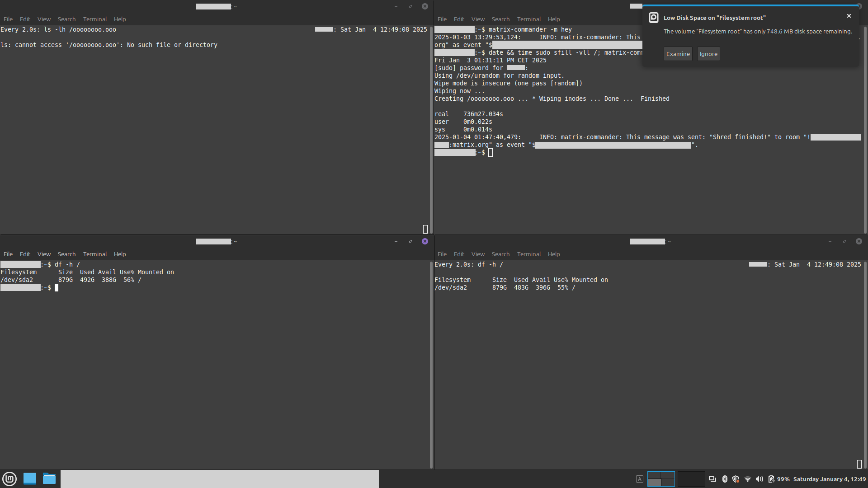Click the volume speaker tray icon

pyautogui.click(x=759, y=479)
